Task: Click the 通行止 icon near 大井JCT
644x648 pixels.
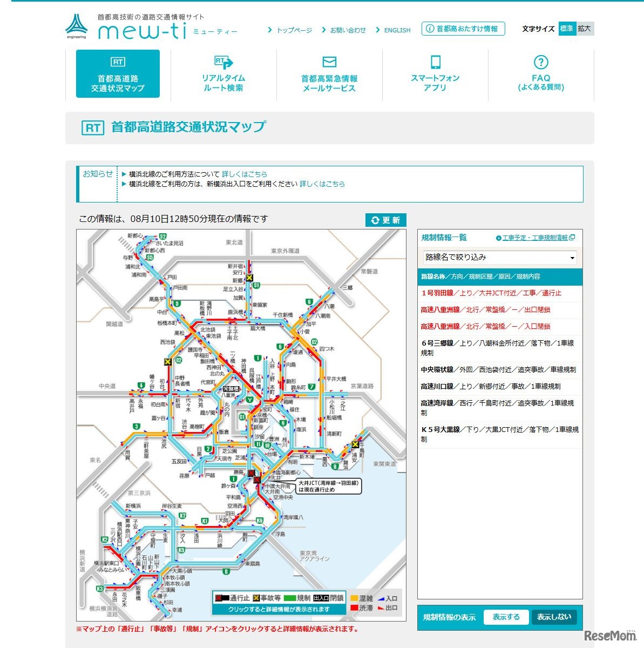Action: 257,480
